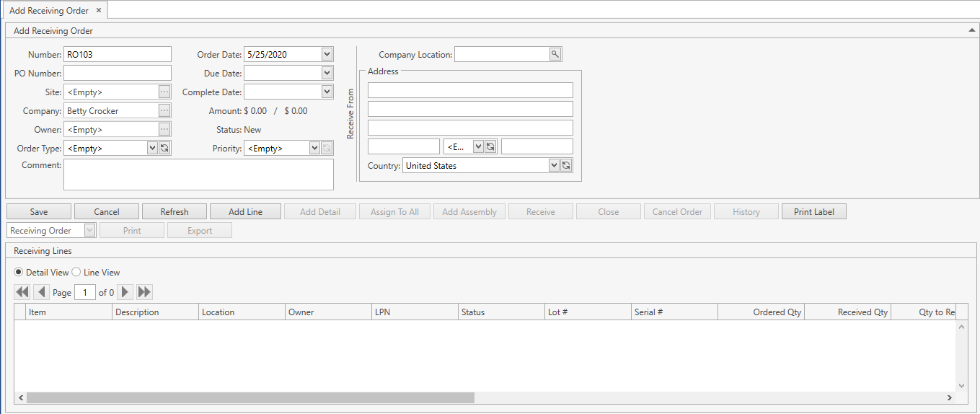Open the Order Date dropdown
The height and width of the screenshot is (414, 980).
(x=327, y=54)
